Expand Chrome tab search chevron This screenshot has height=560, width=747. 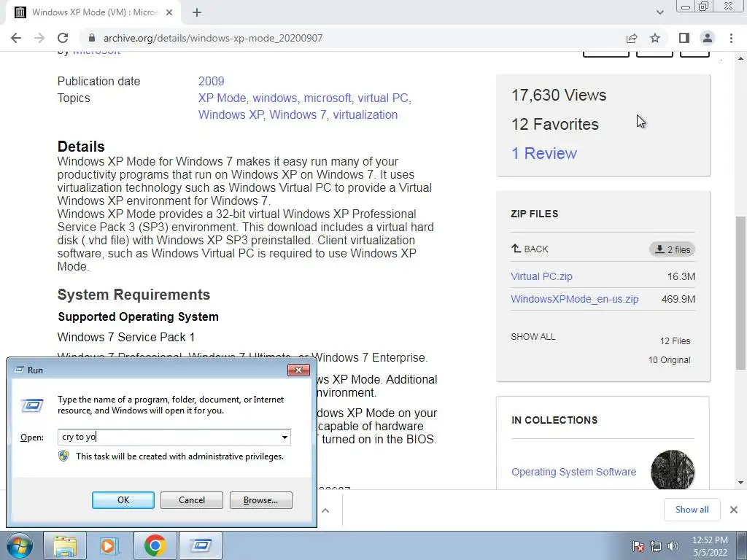(x=659, y=12)
